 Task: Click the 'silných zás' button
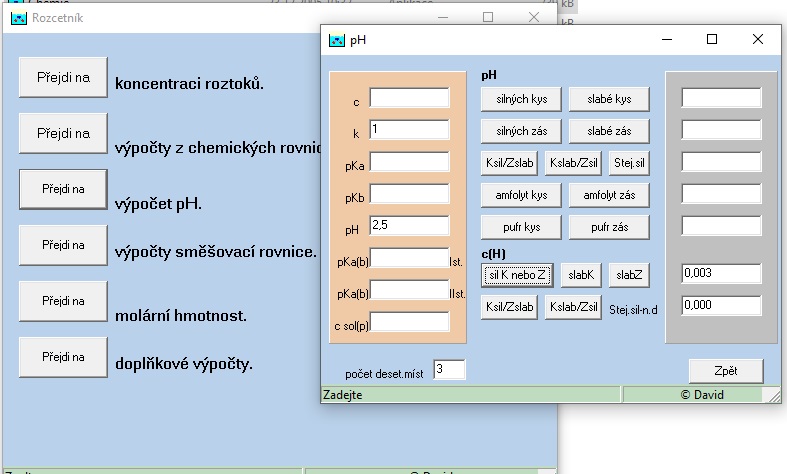click(x=521, y=131)
